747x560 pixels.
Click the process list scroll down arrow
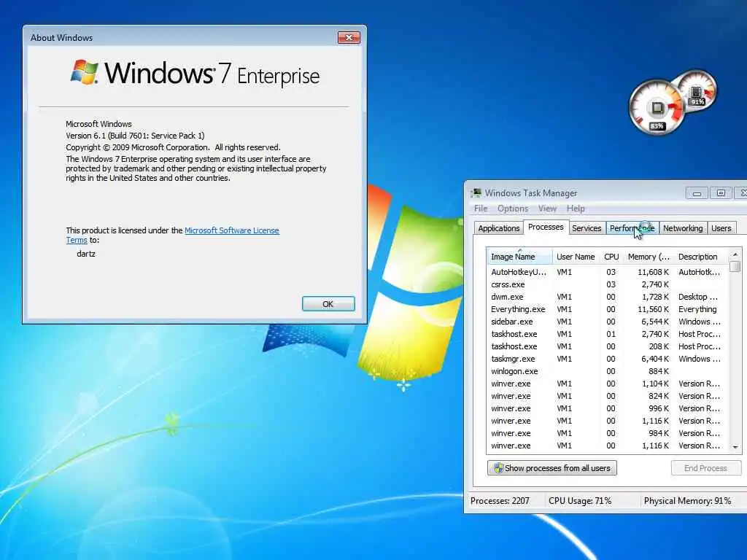(735, 447)
